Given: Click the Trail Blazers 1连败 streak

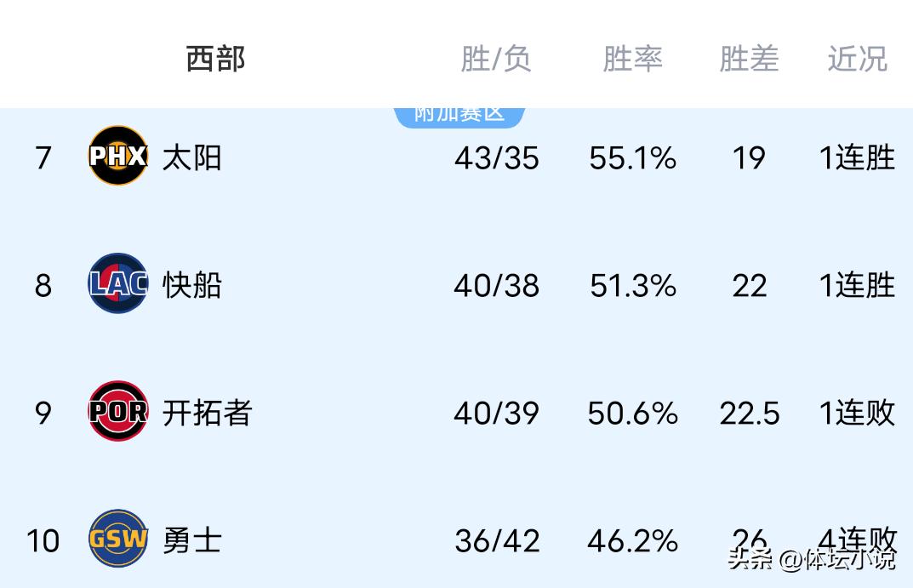Looking at the screenshot, I should coord(857,413).
